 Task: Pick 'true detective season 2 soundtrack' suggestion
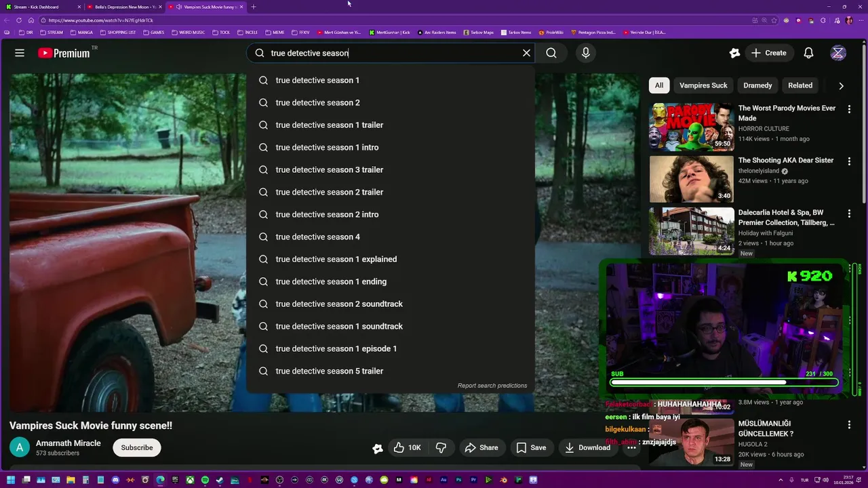[391, 304]
